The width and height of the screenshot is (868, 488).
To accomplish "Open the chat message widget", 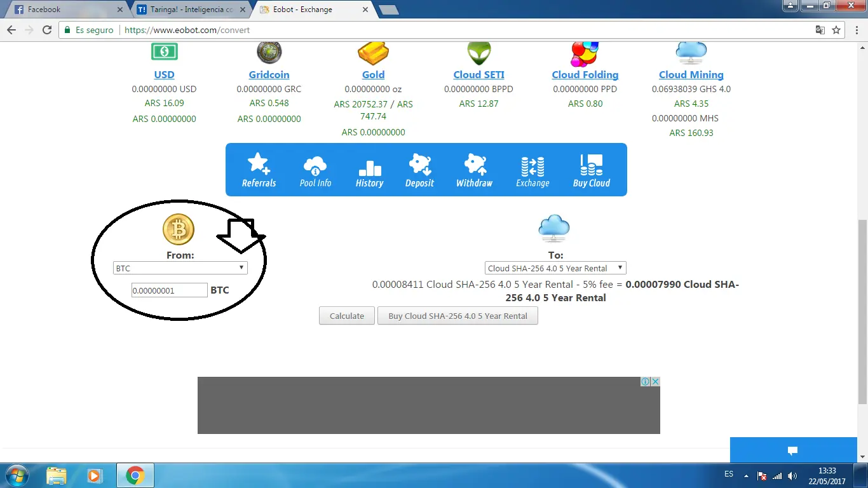I will click(x=793, y=451).
